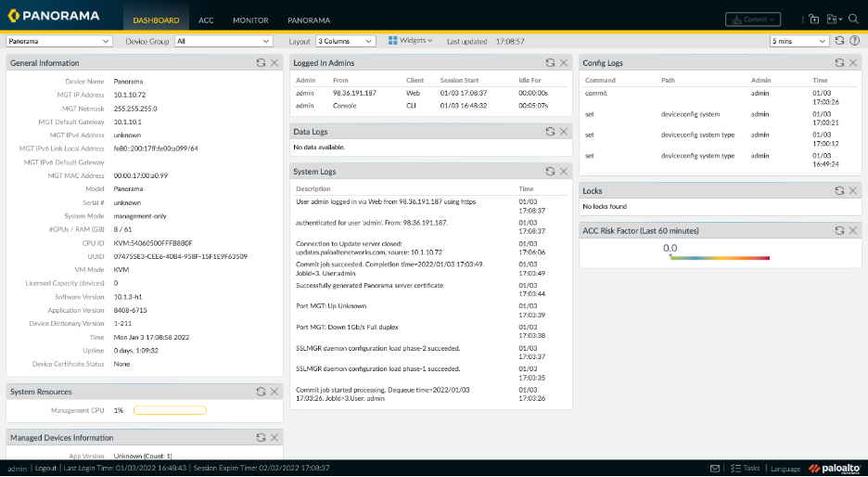Refresh the General Information widget

click(262, 62)
